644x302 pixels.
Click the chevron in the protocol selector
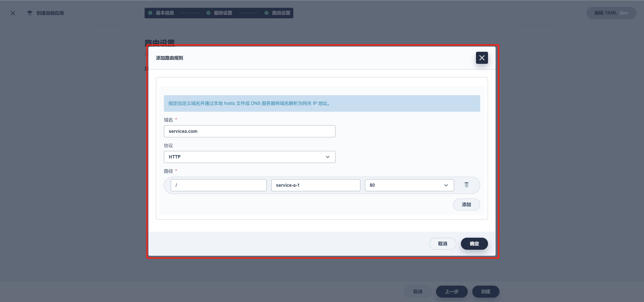pyautogui.click(x=328, y=157)
